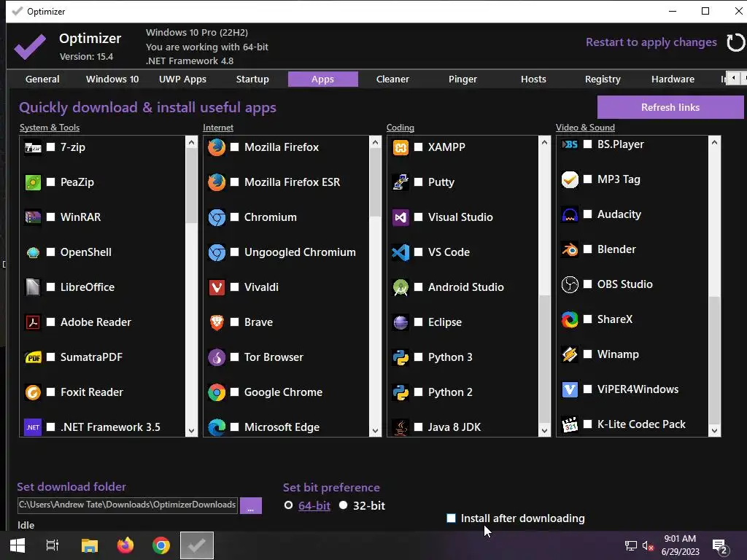The image size is (747, 560).
Task: Enable Install after downloading
Action: [451, 518]
